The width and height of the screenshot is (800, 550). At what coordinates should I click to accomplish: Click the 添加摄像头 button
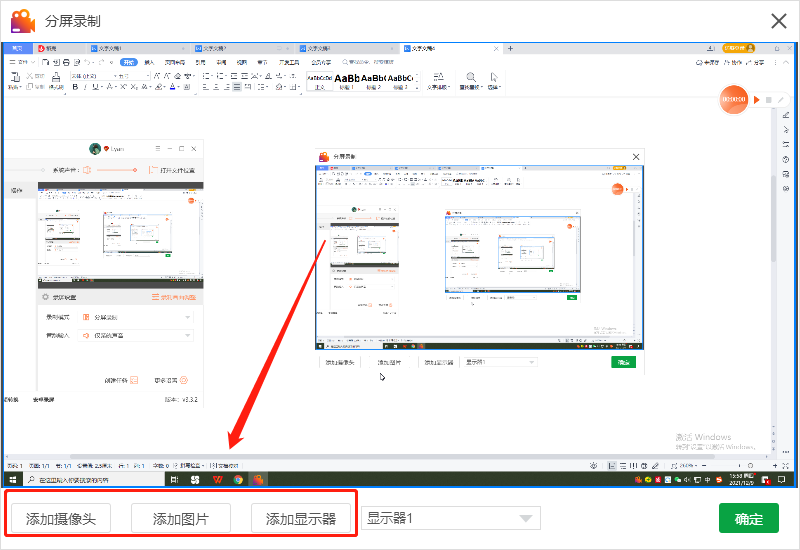point(61,518)
